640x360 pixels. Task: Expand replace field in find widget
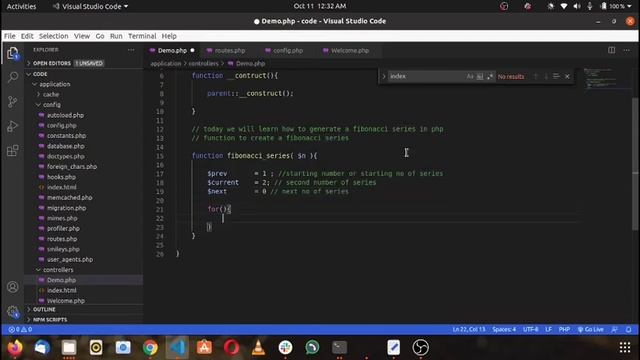coord(384,76)
